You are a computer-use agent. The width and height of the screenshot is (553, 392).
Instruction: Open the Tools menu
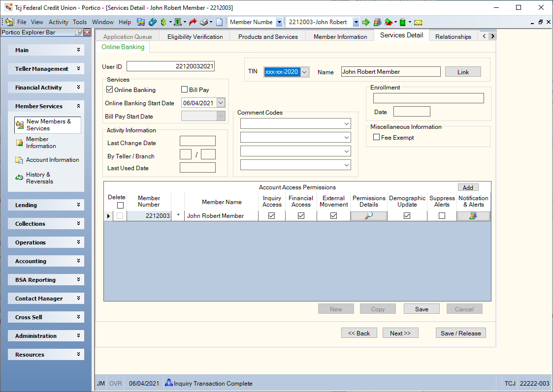coord(80,22)
